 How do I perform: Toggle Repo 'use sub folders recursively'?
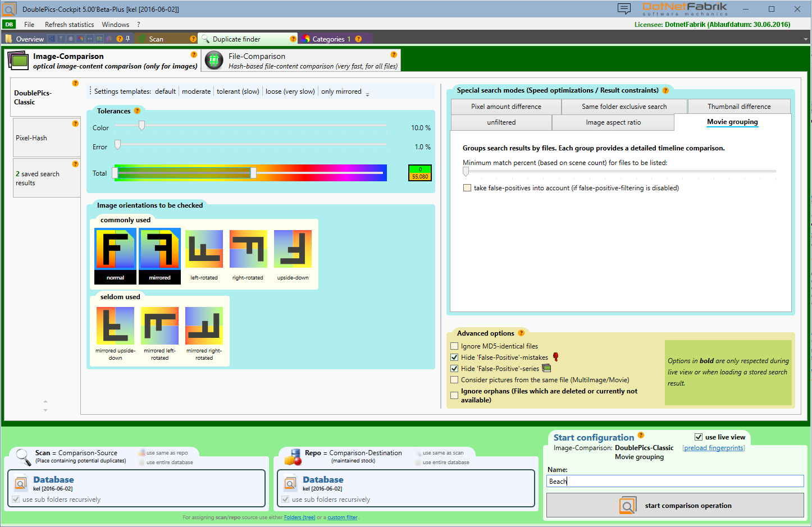tap(285, 499)
